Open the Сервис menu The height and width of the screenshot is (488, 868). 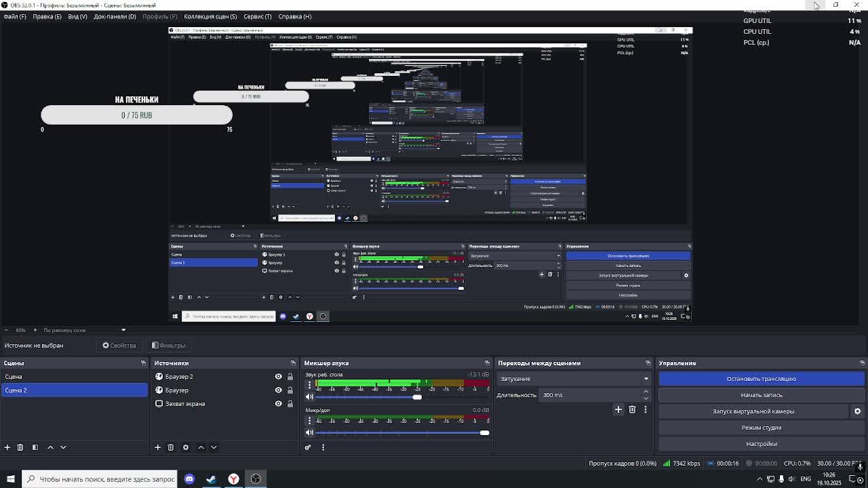(x=258, y=16)
